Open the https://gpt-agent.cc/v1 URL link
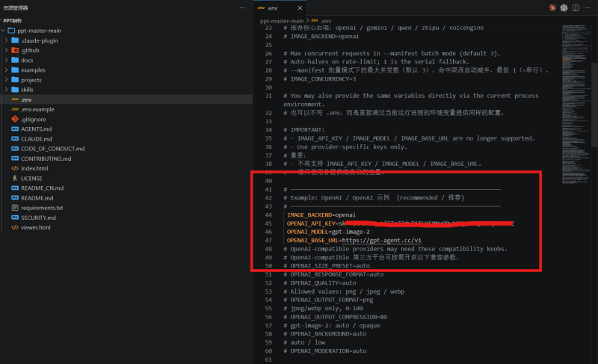This screenshot has height=364, width=598. click(381, 241)
